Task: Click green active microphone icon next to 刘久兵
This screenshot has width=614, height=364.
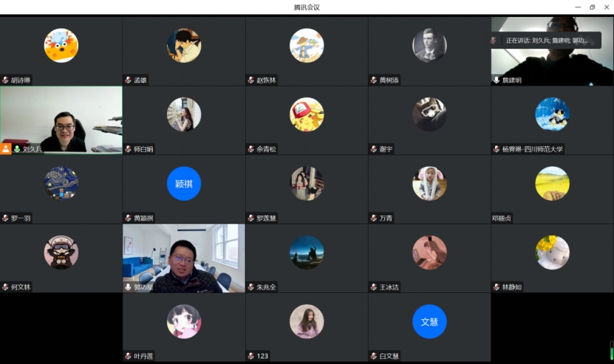Action: click(16, 149)
